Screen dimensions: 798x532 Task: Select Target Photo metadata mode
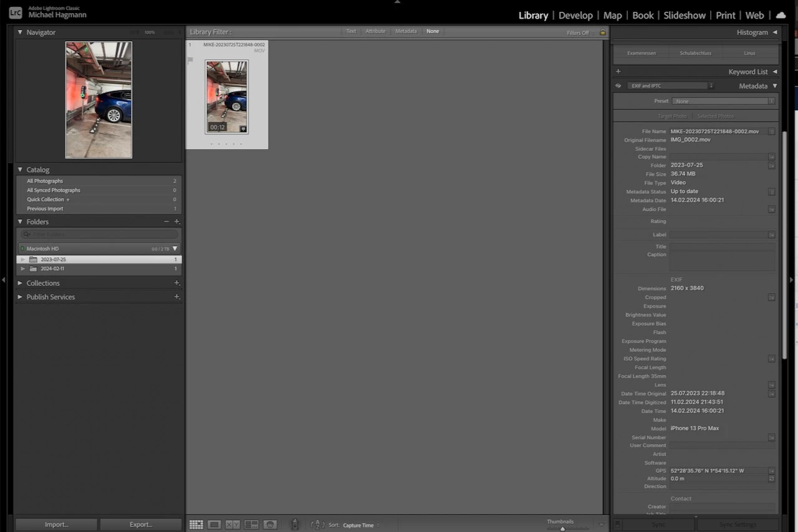click(672, 116)
